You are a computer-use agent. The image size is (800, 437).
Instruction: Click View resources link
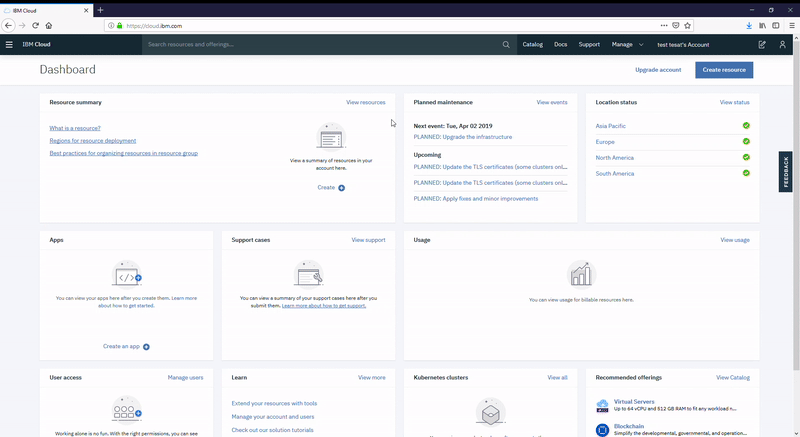366,102
